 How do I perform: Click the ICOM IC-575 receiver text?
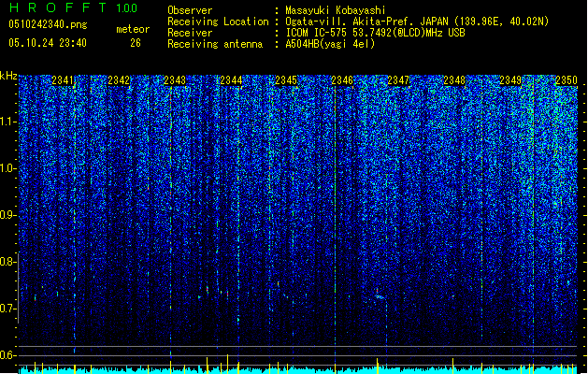[x=375, y=33]
